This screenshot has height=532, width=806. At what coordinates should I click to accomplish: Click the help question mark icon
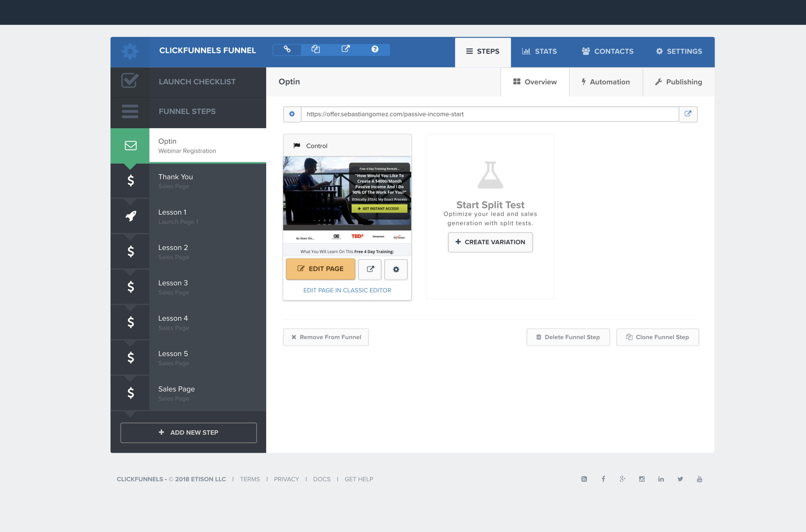(375, 49)
